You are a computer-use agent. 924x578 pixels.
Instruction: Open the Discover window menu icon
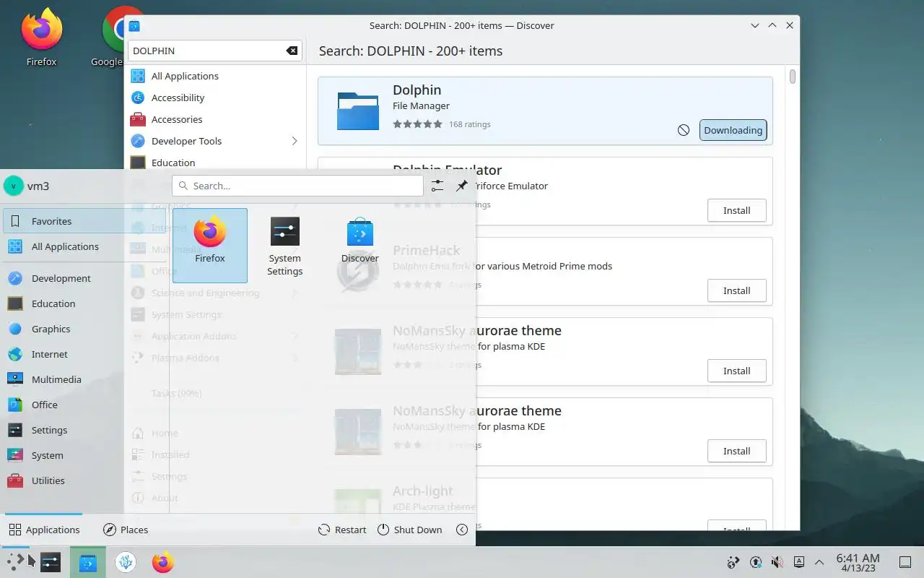(x=134, y=25)
